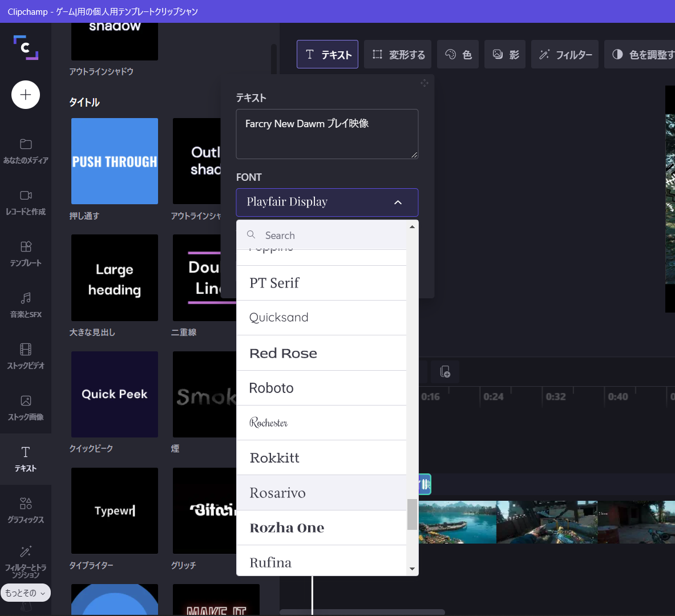This screenshot has width=675, height=616.
Task: Open the ストックビデオ sidebar section
Action: (26, 356)
